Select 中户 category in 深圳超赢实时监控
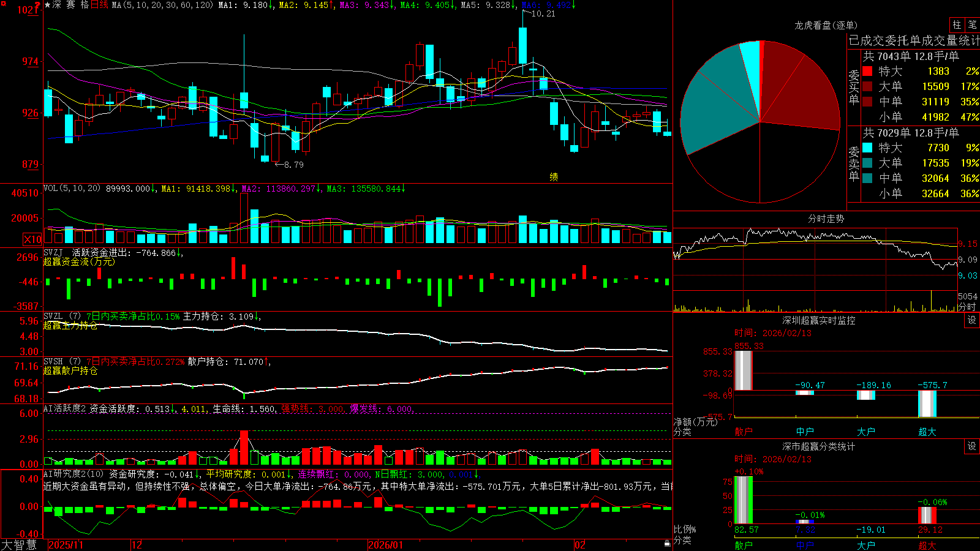980x551 pixels. (x=805, y=432)
